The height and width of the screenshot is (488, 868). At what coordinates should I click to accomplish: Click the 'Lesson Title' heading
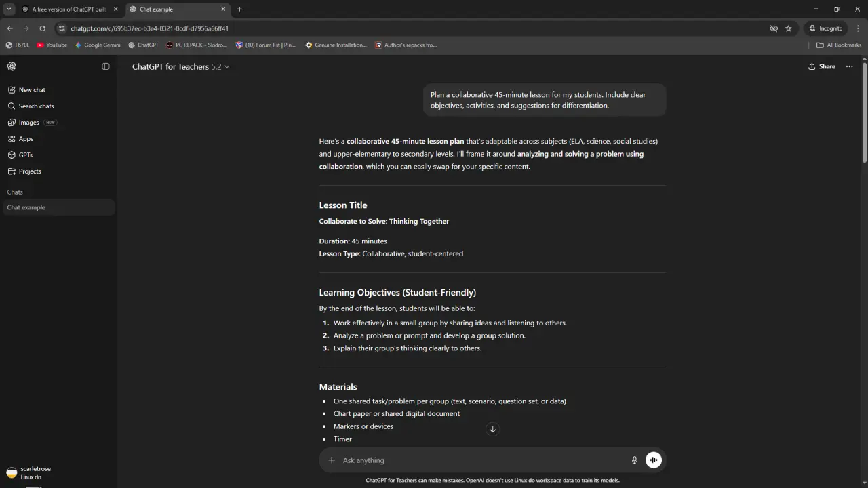(x=343, y=205)
